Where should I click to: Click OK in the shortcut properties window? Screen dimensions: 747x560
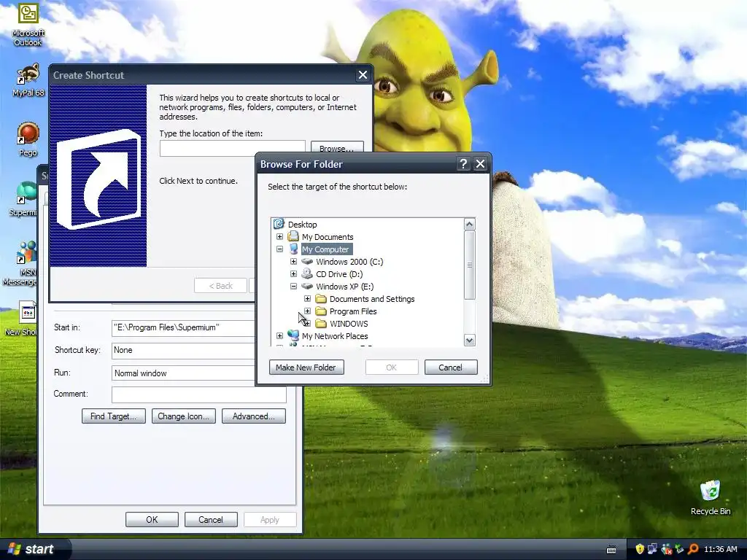pos(152,519)
